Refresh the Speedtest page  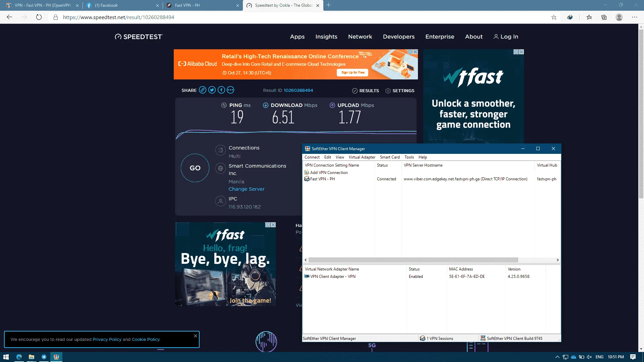[39, 17]
